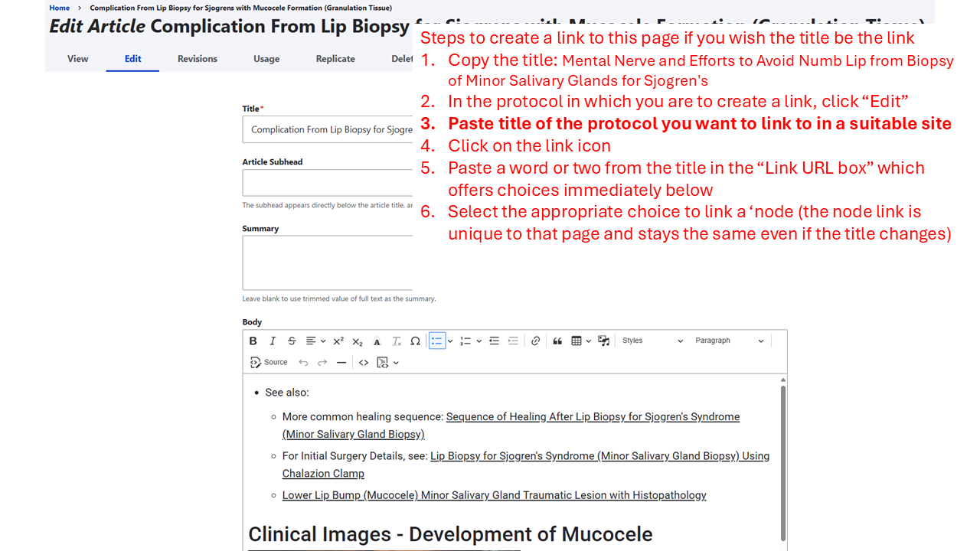Open the Usage tab
This screenshot has height=551, width=980.
click(266, 59)
